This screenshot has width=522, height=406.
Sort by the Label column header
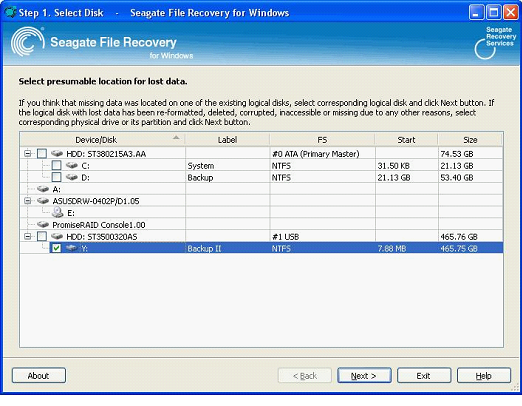[x=227, y=140]
